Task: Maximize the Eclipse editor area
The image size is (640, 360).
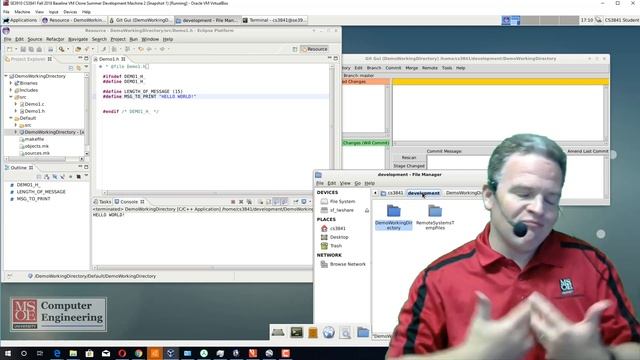Action: (336, 59)
